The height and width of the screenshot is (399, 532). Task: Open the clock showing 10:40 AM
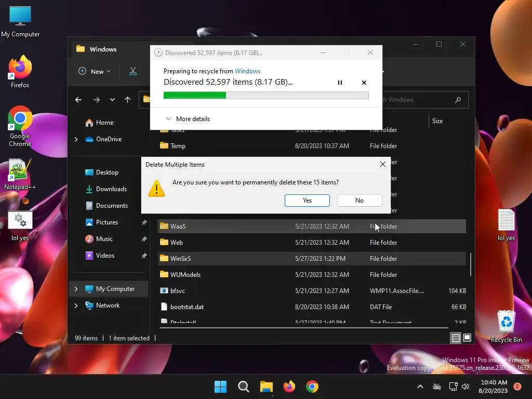(494, 387)
